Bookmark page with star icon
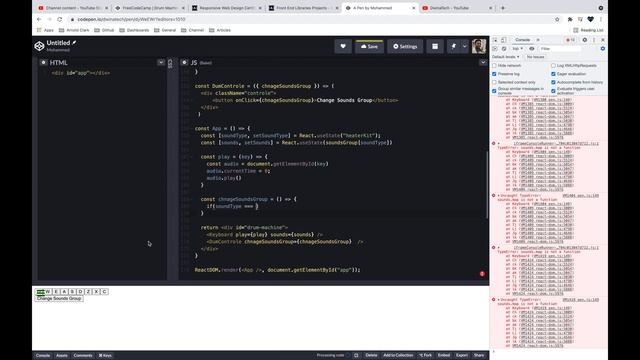This screenshot has width=640, height=360. [557, 19]
